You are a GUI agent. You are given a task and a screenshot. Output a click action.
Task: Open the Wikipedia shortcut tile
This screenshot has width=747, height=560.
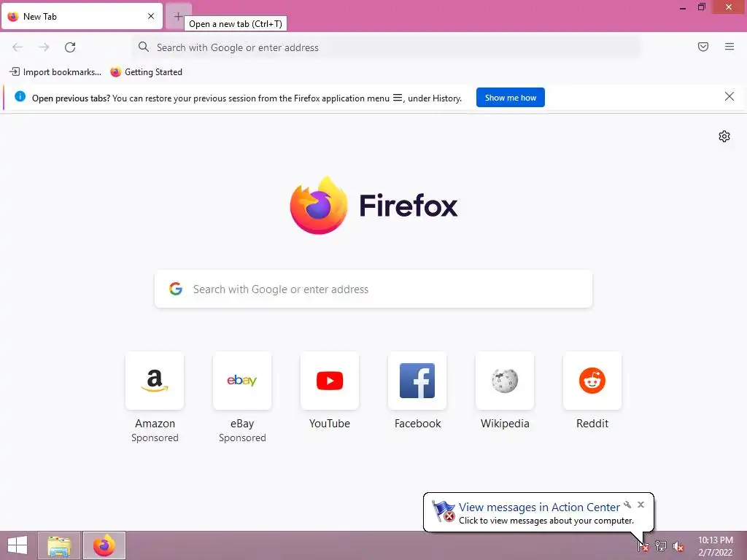click(505, 381)
